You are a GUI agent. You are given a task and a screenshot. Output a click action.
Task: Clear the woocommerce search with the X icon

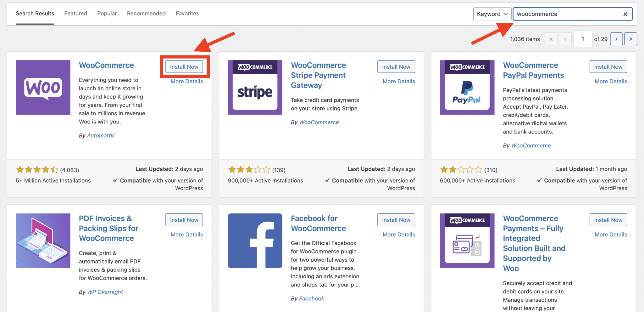pos(625,14)
